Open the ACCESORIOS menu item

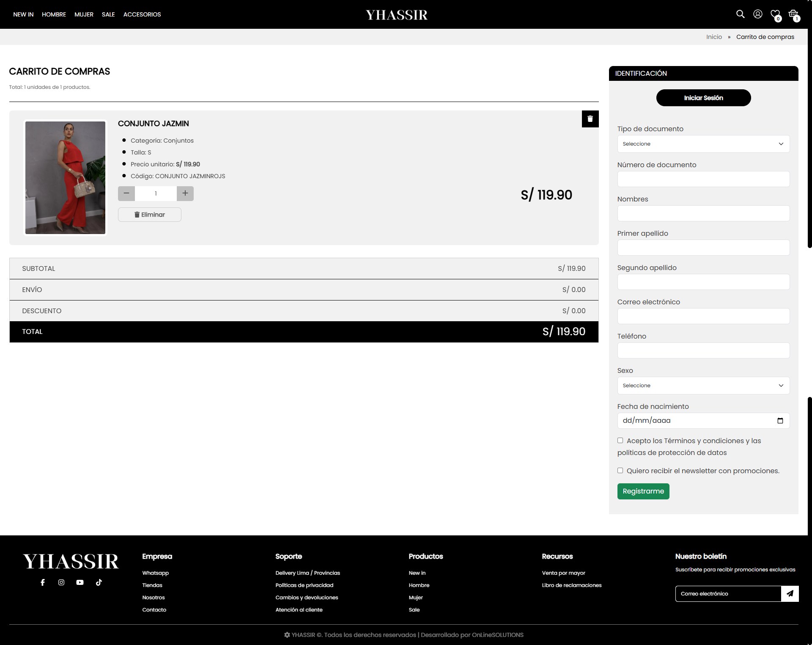click(142, 14)
